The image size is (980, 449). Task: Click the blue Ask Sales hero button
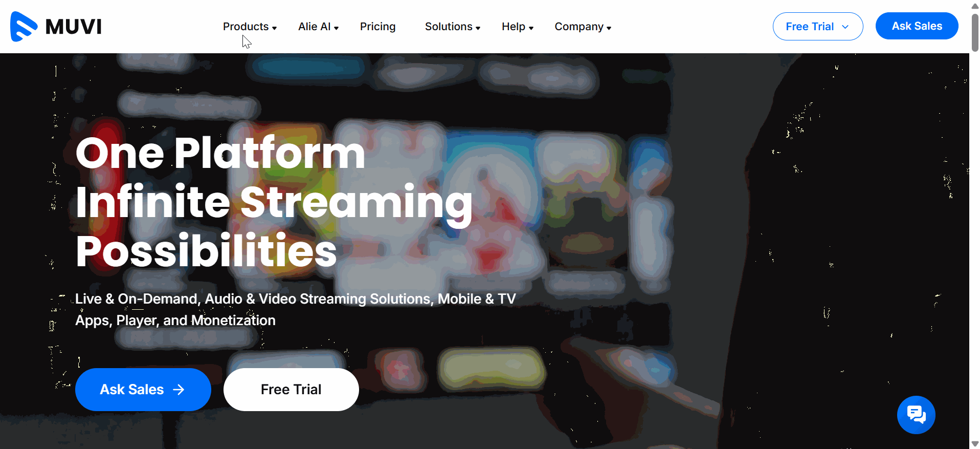click(x=143, y=389)
